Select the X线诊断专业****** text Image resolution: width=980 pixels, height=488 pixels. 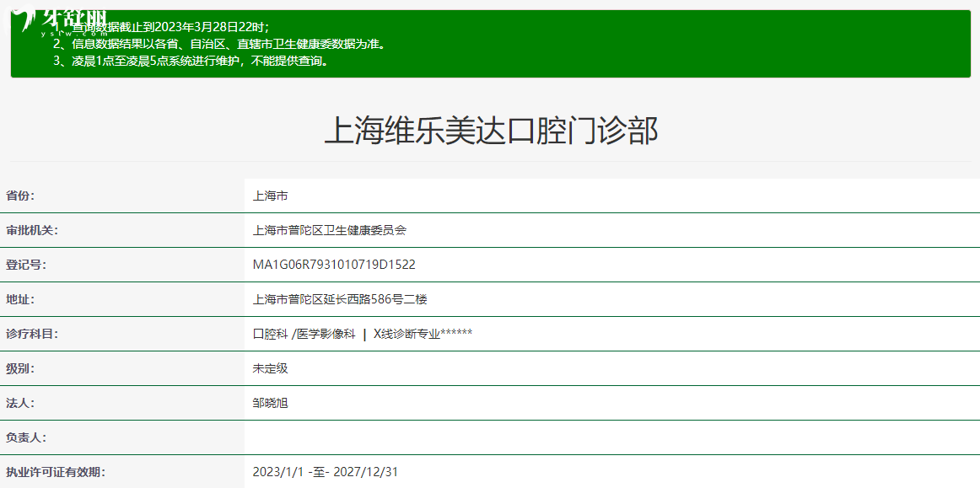coord(423,334)
